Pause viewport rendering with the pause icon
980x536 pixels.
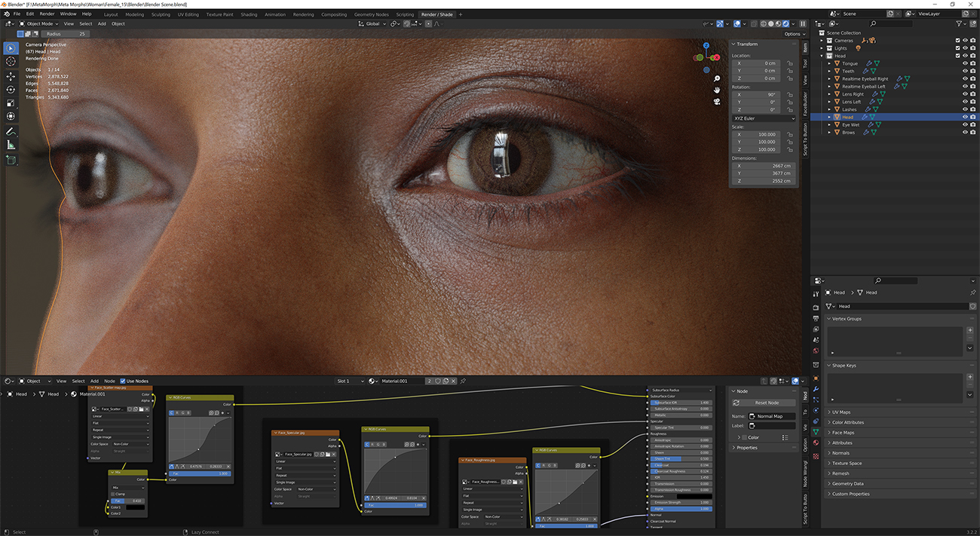point(802,23)
